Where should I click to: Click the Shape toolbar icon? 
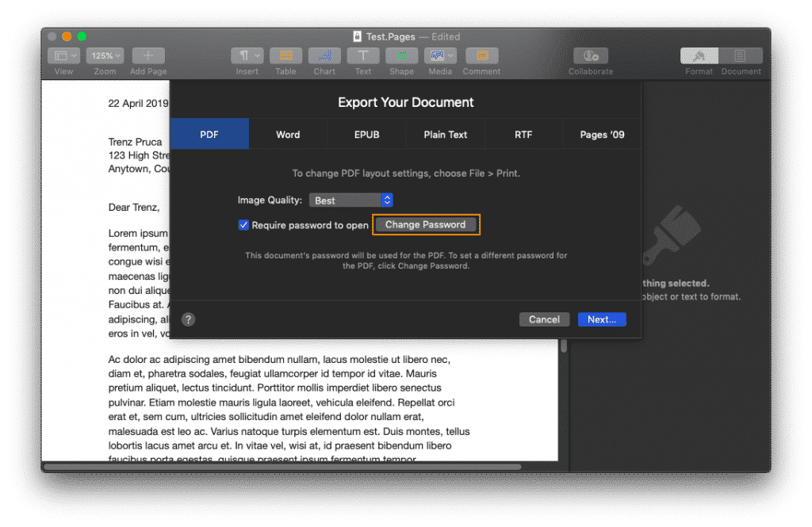point(402,55)
